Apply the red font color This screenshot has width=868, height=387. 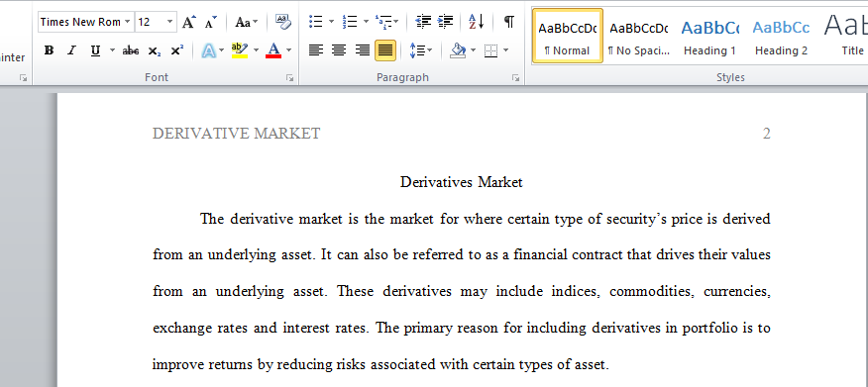coord(273,50)
